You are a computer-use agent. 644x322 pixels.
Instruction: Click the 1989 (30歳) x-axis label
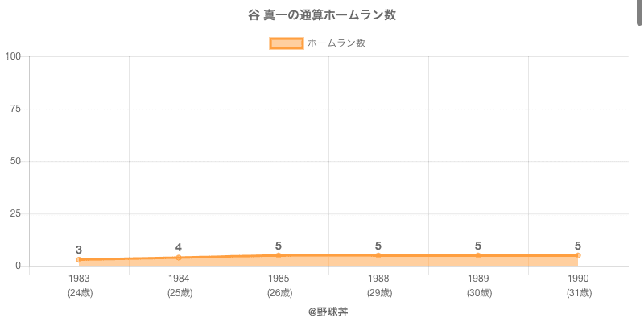478,286
